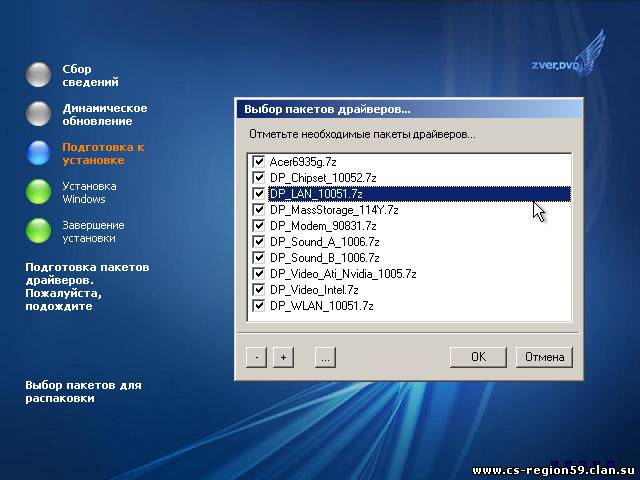Toggle the DP_Sound_B_1006.7z checkbox
Viewport: 640px width, 480px height.
click(x=258, y=258)
